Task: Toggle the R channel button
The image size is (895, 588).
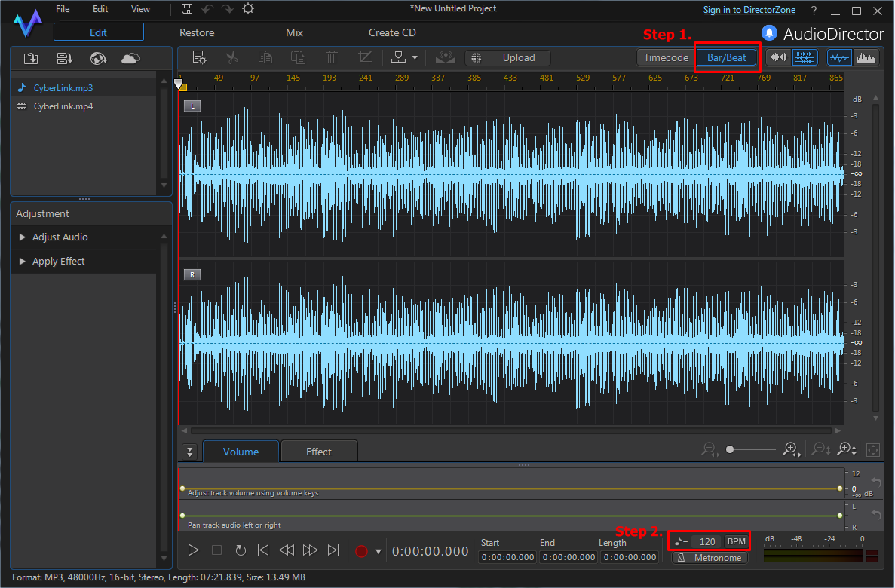Action: pyautogui.click(x=192, y=274)
